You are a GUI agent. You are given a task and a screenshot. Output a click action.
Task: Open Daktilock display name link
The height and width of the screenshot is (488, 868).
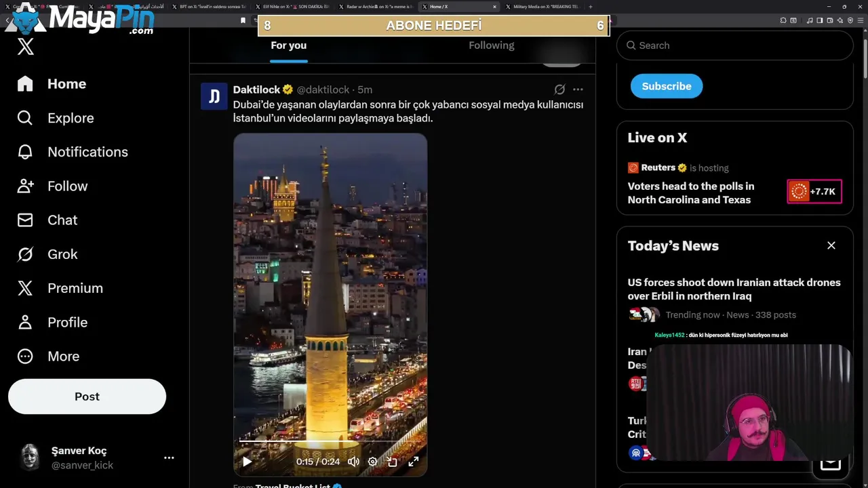256,89
